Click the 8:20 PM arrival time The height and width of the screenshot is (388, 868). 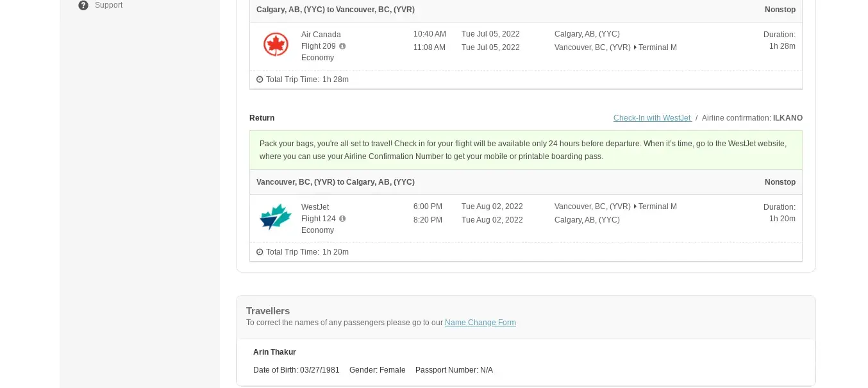click(x=428, y=220)
